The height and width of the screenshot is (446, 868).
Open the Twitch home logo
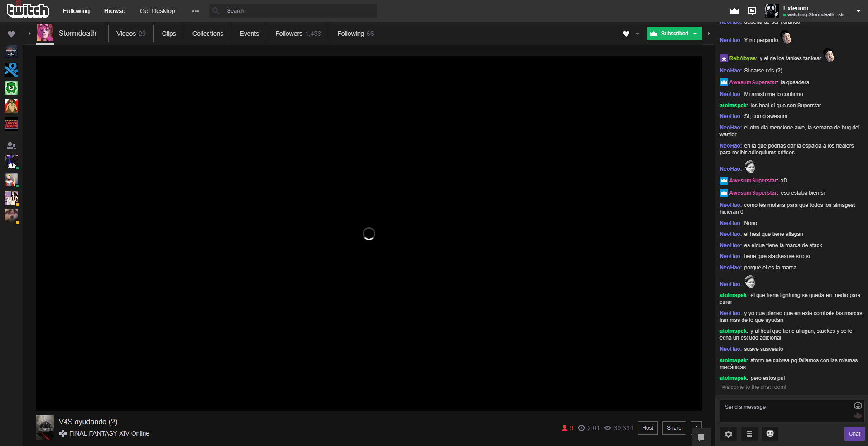pos(27,10)
